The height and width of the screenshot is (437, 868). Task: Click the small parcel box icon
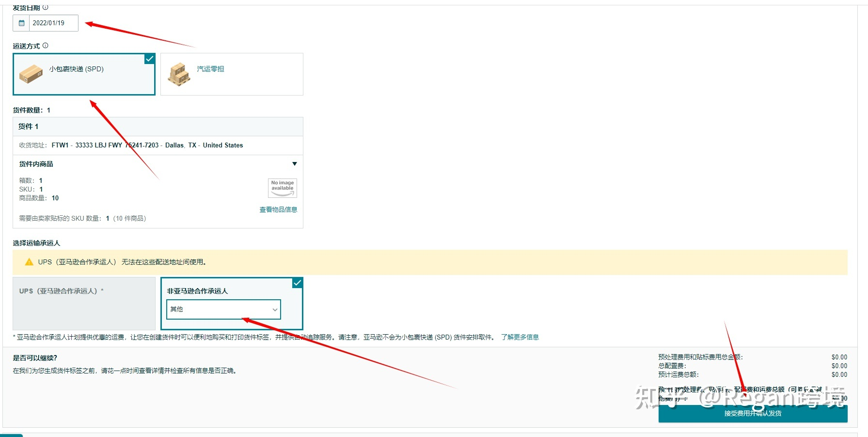coord(31,74)
